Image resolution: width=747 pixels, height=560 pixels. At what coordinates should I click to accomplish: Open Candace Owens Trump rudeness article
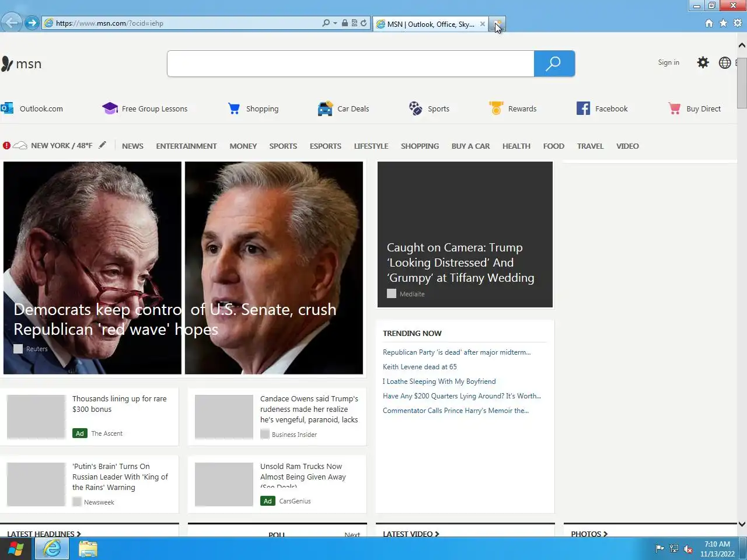click(309, 409)
